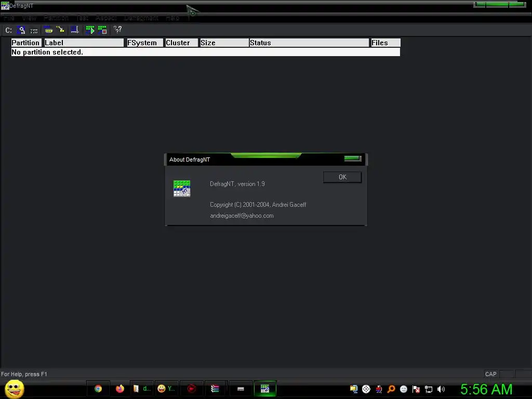The height and width of the screenshot is (399, 532).
Task: Click the DefragNT app icon in title bar
Action: pos(5,6)
